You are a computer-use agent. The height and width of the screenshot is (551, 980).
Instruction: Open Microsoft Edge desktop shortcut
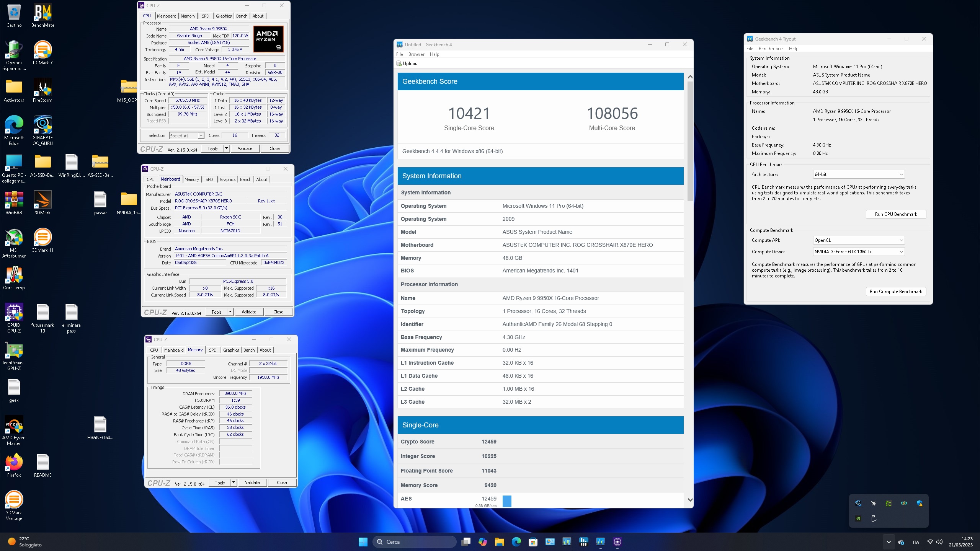click(x=14, y=131)
